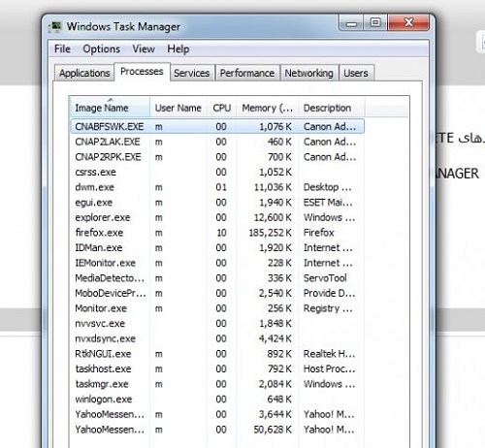Open the File menu
The height and width of the screenshot is (448, 485).
pos(62,49)
